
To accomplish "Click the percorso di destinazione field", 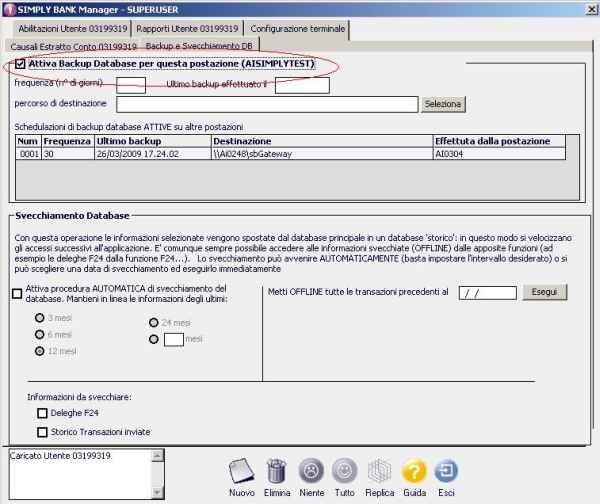I will point(267,104).
